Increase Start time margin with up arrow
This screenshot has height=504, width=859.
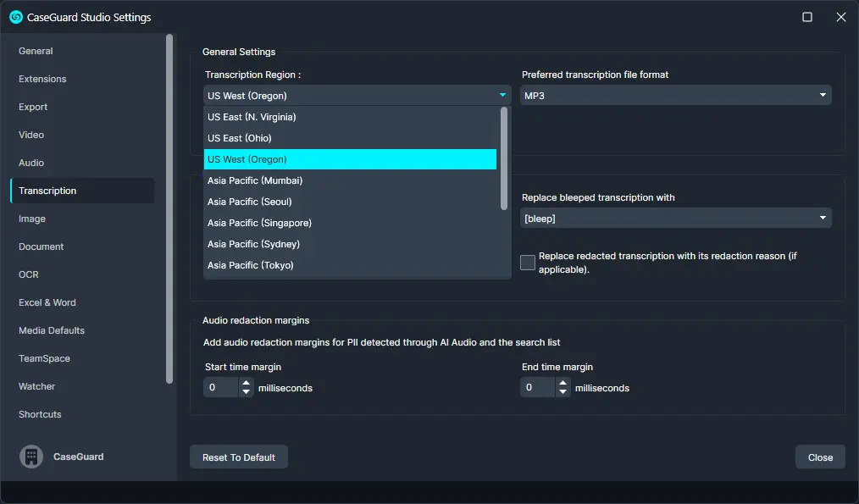click(246, 383)
